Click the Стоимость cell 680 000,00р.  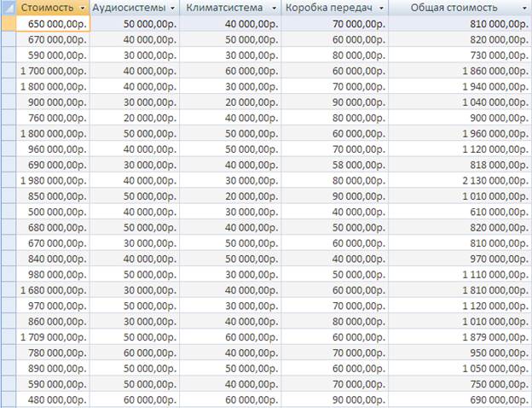[53, 227]
